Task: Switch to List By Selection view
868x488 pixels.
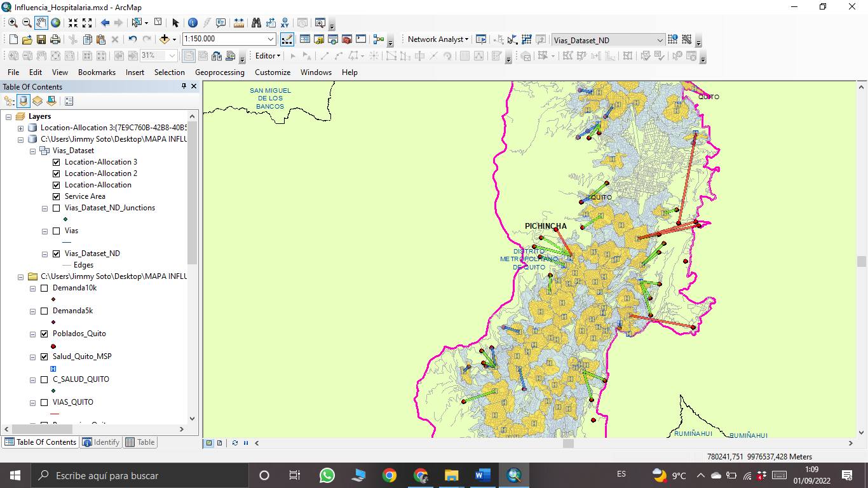Action: point(51,101)
